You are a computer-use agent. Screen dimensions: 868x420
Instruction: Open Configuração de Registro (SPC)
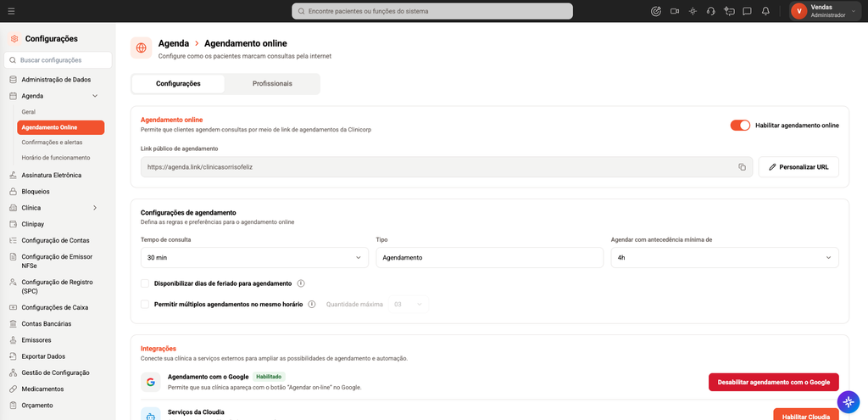[x=57, y=287]
